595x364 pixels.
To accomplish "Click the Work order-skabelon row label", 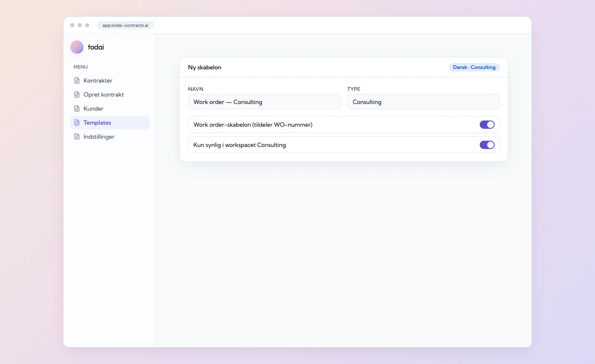I will click(253, 125).
